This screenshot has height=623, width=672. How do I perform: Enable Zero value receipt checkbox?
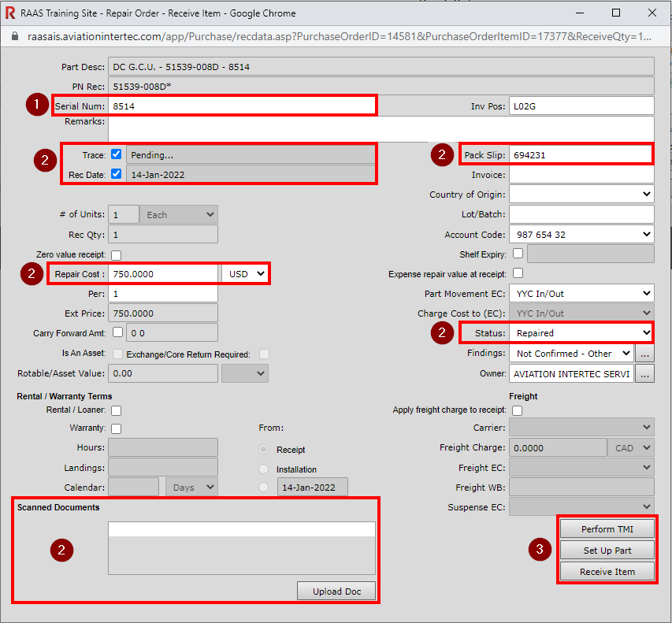(x=117, y=254)
